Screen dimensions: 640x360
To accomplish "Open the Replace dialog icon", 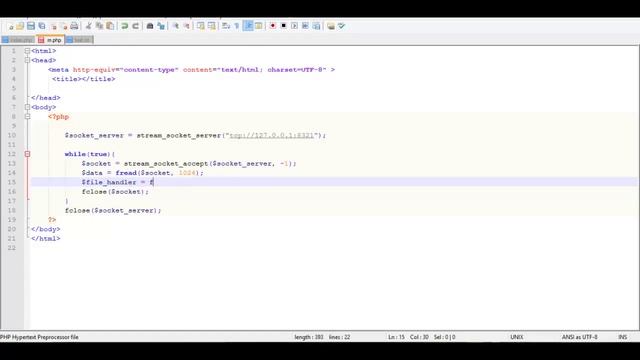I will point(161,26).
